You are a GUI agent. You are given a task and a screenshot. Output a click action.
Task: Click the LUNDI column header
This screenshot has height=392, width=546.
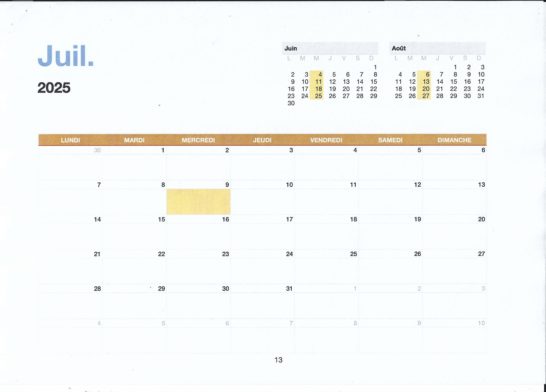coord(70,140)
